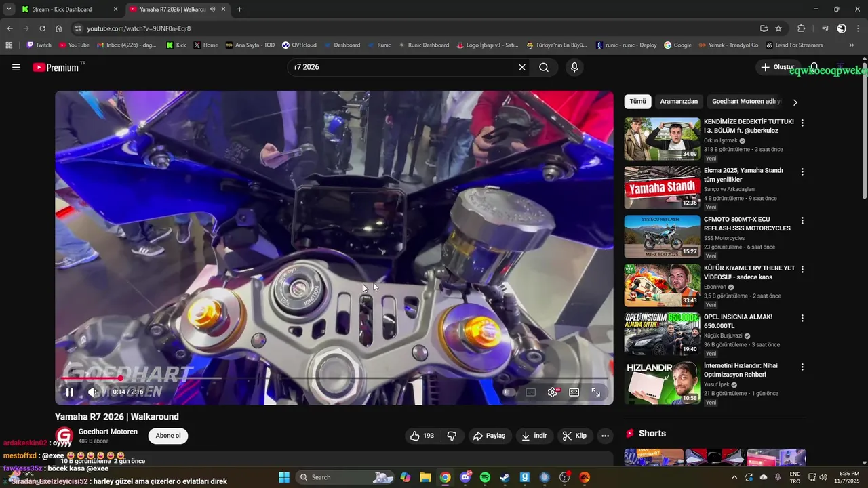This screenshot has width=868, height=488.
Task: Select the Goedhart Motoren adlı filter chip
Action: tap(746, 102)
